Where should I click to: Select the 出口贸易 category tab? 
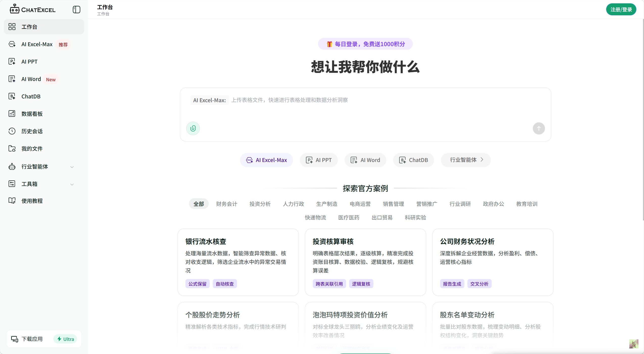coord(382,217)
